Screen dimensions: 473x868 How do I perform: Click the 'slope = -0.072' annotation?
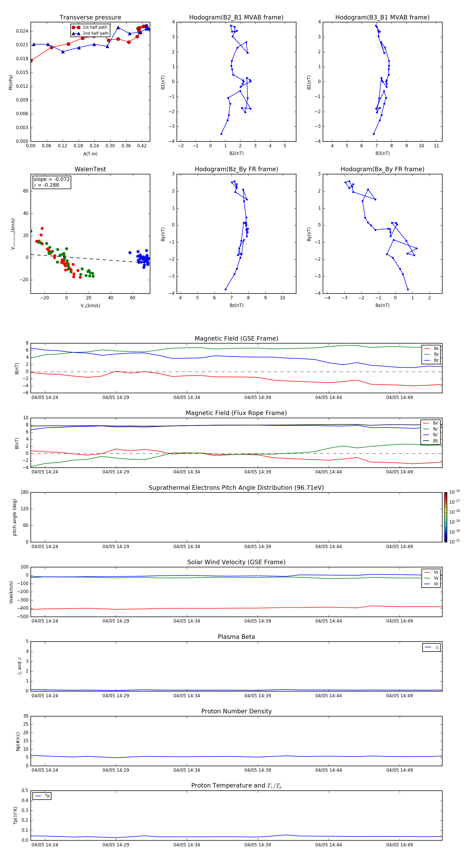pos(52,179)
